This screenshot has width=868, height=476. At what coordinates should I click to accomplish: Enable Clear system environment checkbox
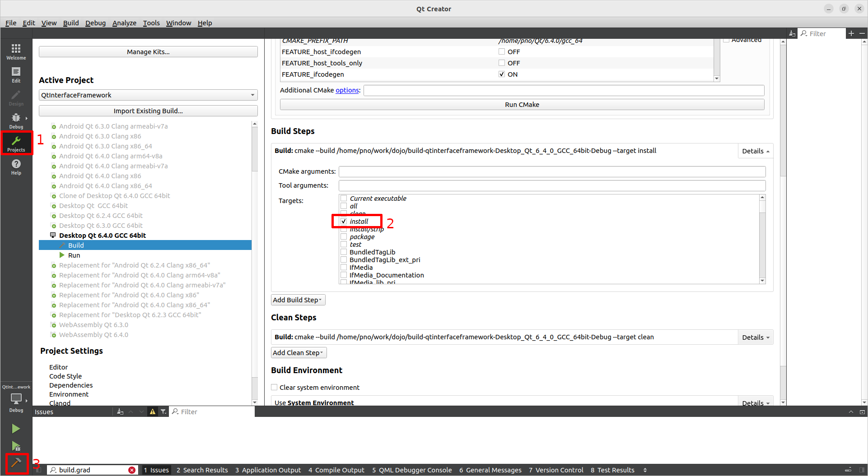tap(274, 387)
